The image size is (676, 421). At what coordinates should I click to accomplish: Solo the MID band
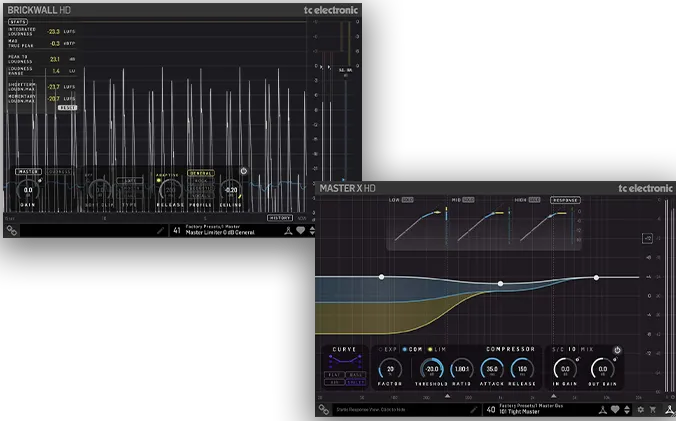tap(468, 200)
